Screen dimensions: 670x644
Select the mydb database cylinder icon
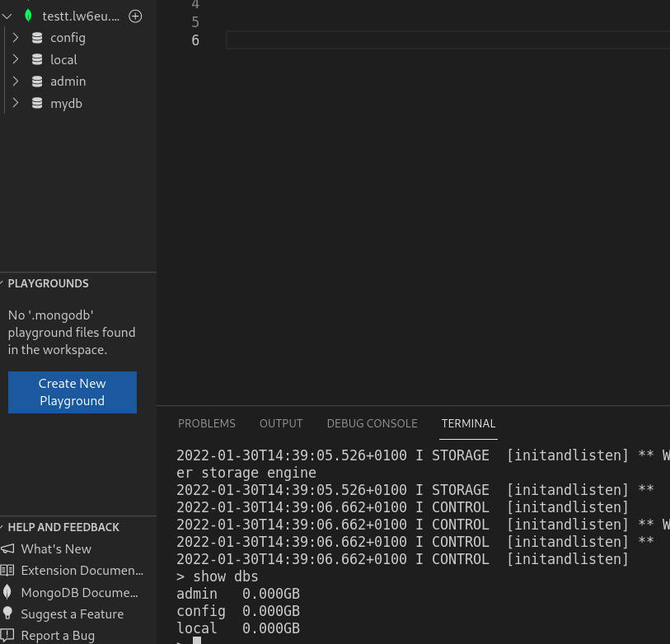(x=36, y=104)
